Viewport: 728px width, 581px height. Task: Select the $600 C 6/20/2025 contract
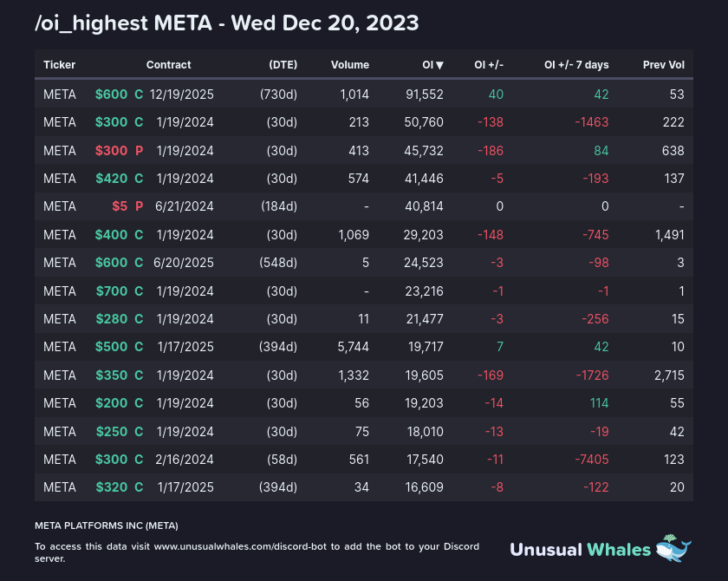pos(154,263)
